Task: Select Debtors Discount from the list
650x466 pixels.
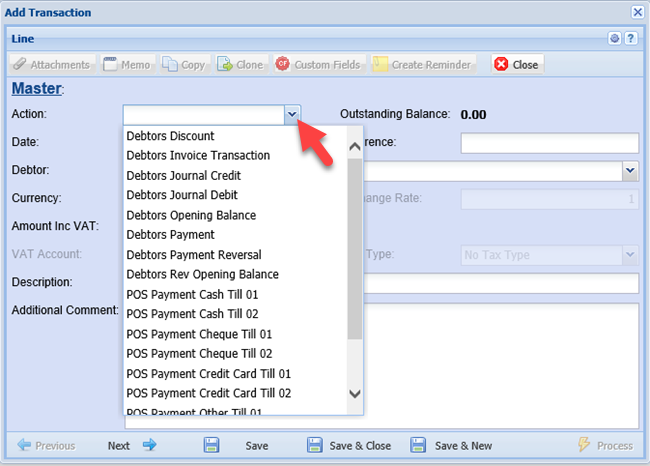Action: coord(170,136)
